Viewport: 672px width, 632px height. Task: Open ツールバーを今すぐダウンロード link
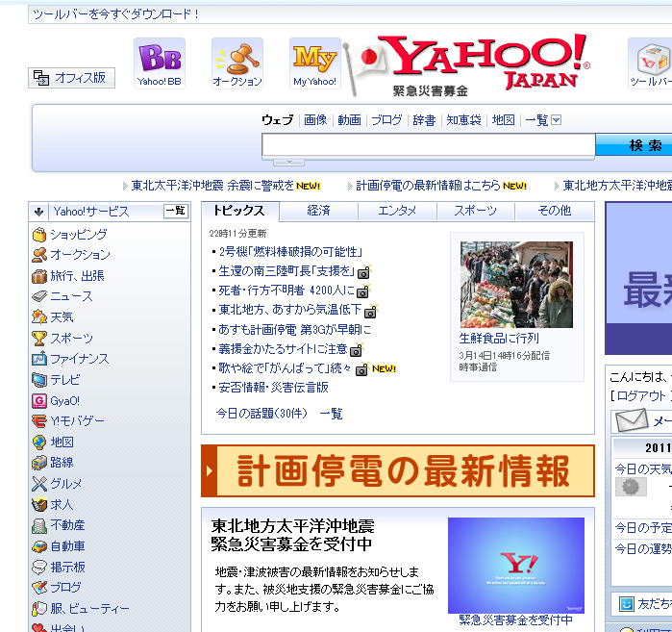point(115,14)
